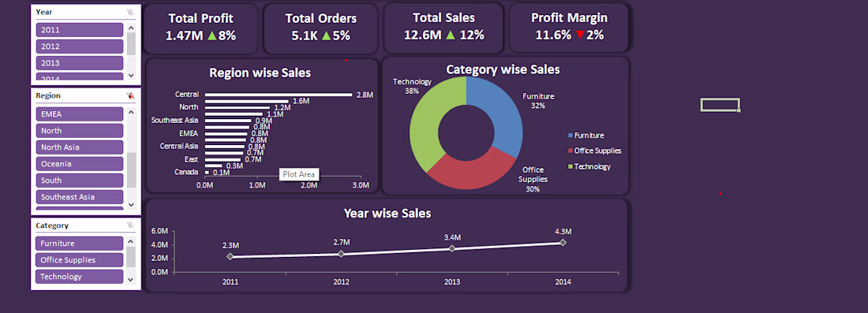The width and height of the screenshot is (868, 313).
Task: Select 2011 in the Year slicer
Action: [80, 30]
